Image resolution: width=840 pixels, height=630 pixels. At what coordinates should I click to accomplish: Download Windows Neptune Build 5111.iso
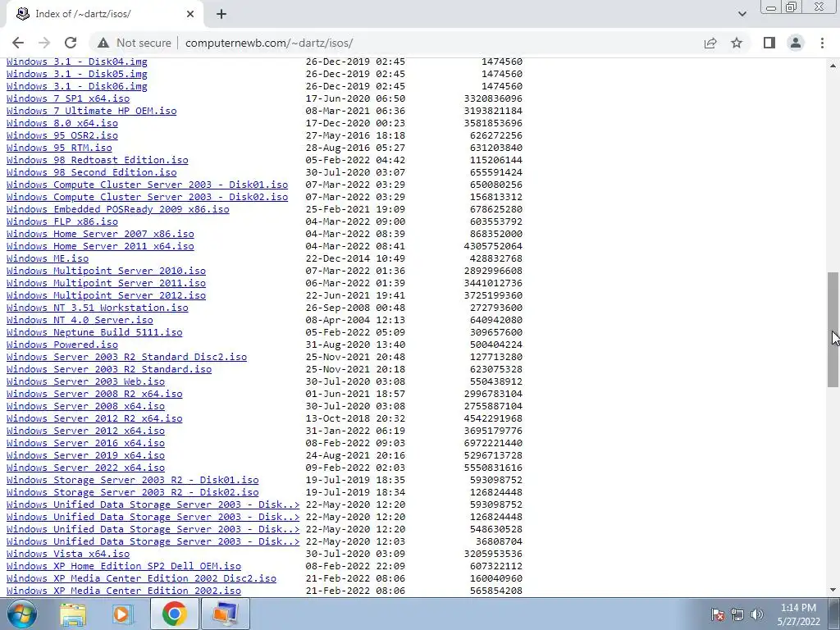94,332
